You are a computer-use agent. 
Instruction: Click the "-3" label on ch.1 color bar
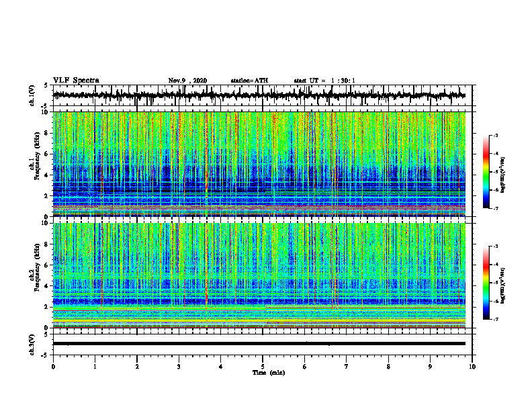click(495, 135)
